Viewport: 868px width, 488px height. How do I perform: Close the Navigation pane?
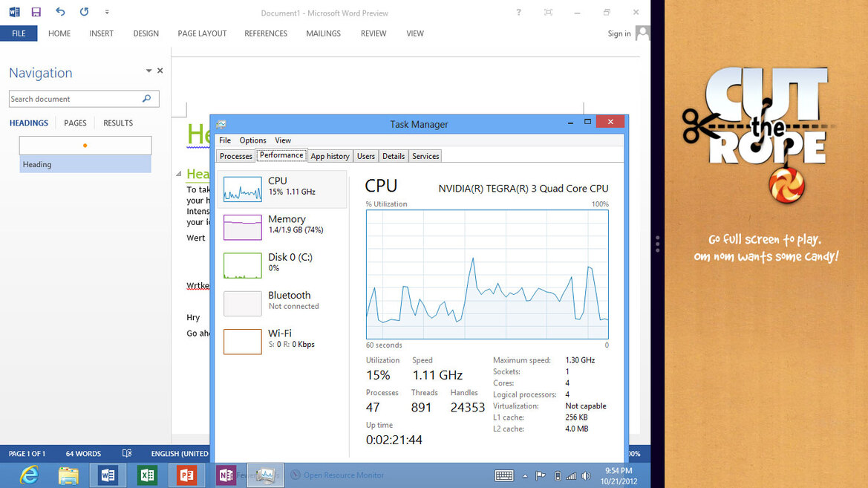pyautogui.click(x=160, y=71)
